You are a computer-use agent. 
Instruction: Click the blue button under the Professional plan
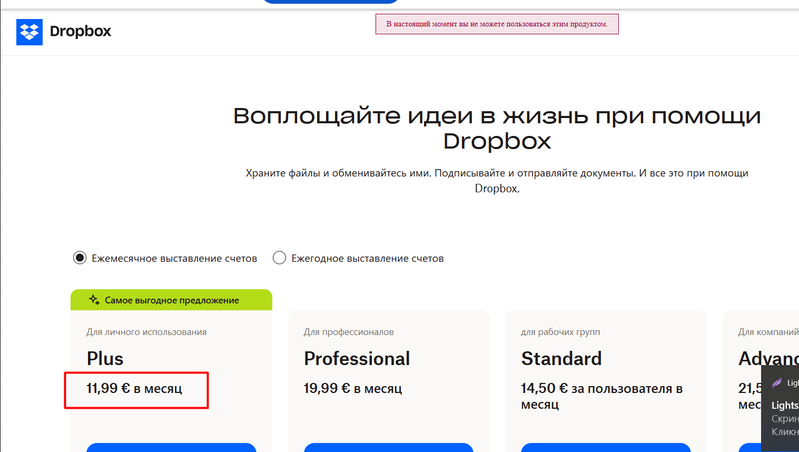coord(388,447)
